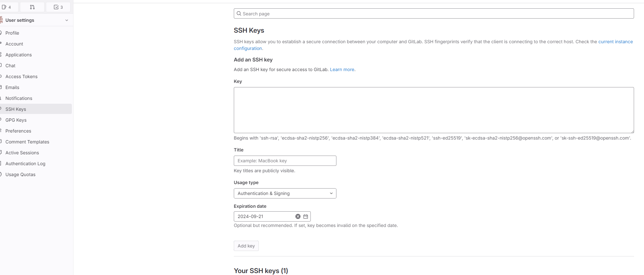Image resolution: width=644 pixels, height=275 pixels.
Task: Open the Usage type dropdown
Action: pyautogui.click(x=285, y=193)
